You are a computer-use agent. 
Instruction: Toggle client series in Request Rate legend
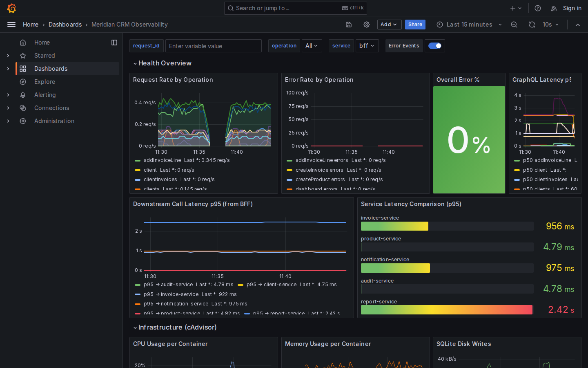150,170
